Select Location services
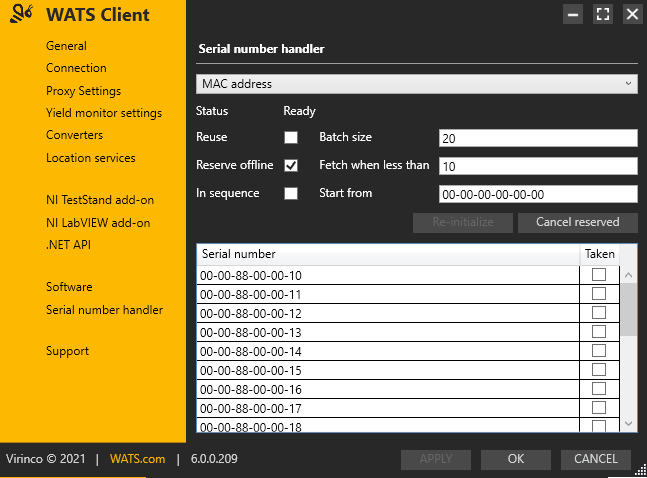 91,158
